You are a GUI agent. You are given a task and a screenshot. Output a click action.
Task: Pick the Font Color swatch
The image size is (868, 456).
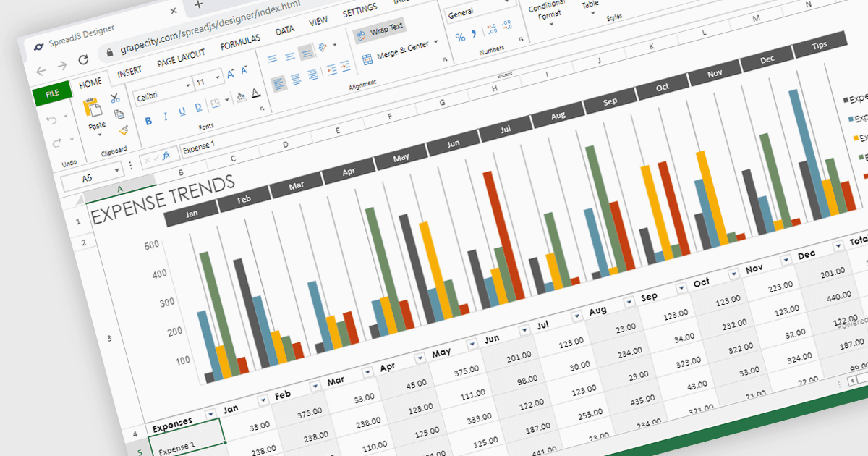pyautogui.click(x=255, y=93)
